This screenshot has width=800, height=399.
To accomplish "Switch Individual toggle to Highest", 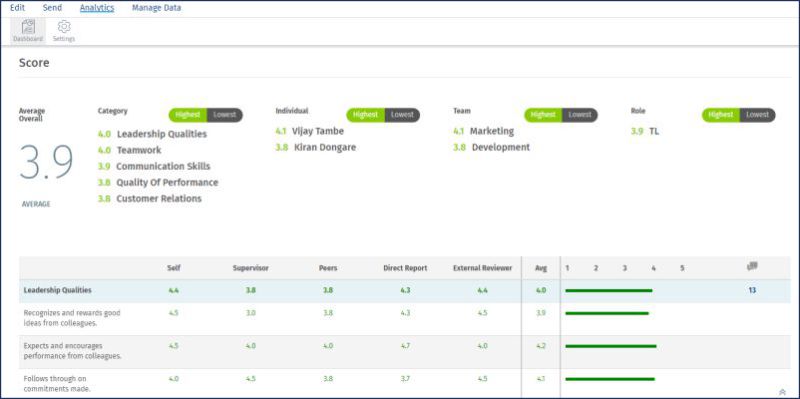I will 365,115.
